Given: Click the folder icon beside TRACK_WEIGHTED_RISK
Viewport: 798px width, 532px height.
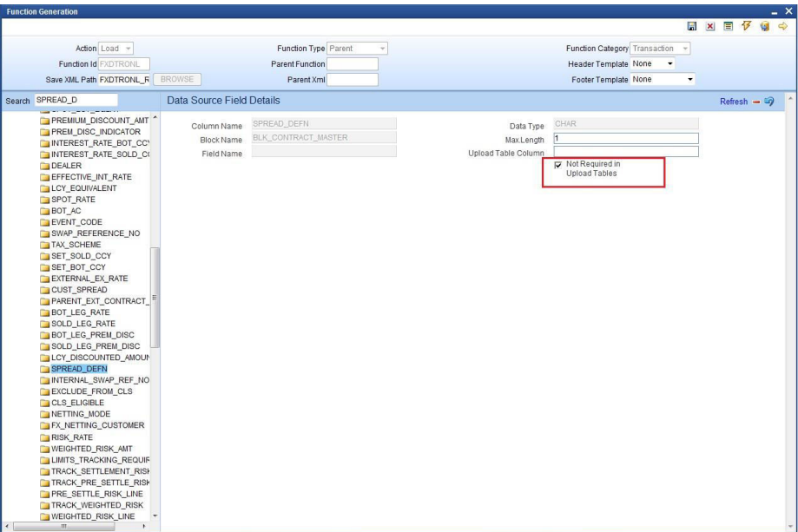Looking at the screenshot, I should pyautogui.click(x=45, y=506).
